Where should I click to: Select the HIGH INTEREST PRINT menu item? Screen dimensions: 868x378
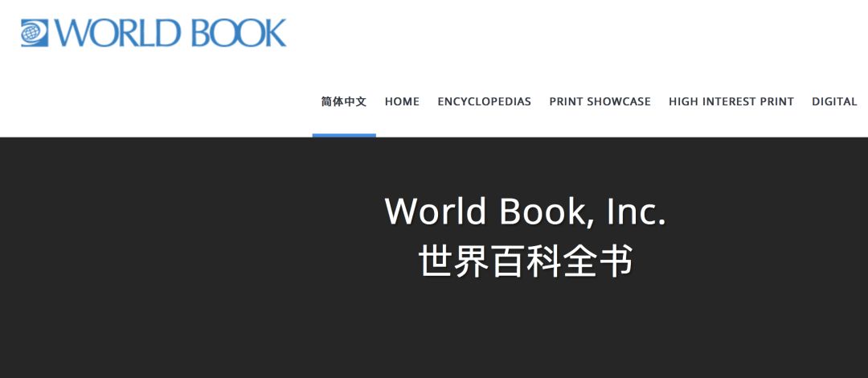[x=731, y=101]
